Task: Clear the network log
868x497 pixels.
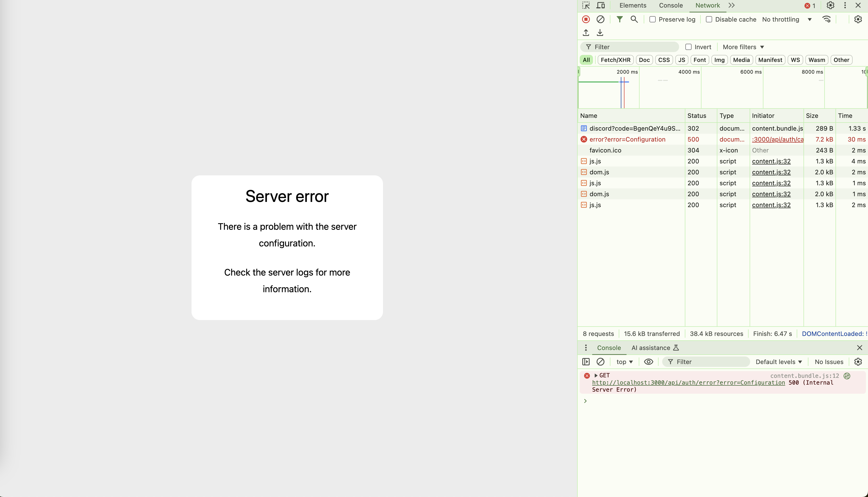Action: (x=600, y=20)
